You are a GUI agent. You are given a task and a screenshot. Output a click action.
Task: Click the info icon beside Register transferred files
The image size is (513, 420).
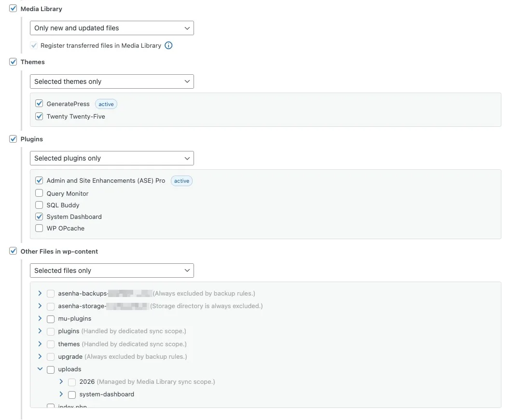(x=168, y=46)
